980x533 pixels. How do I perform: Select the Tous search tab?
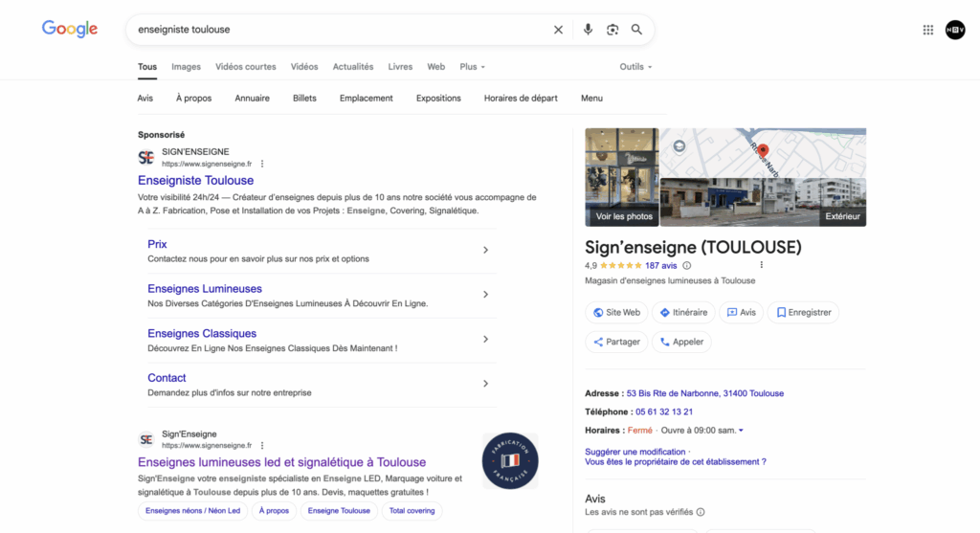147,67
